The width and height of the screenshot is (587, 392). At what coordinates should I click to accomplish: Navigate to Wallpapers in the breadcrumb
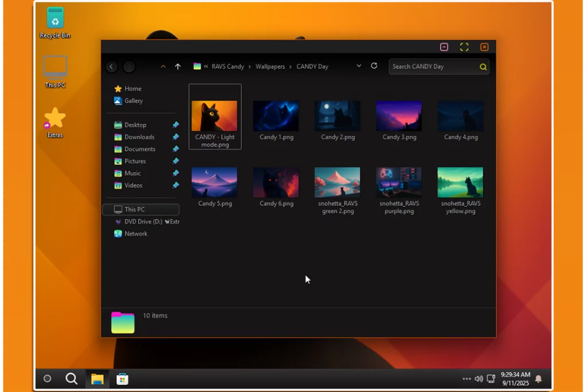click(270, 66)
